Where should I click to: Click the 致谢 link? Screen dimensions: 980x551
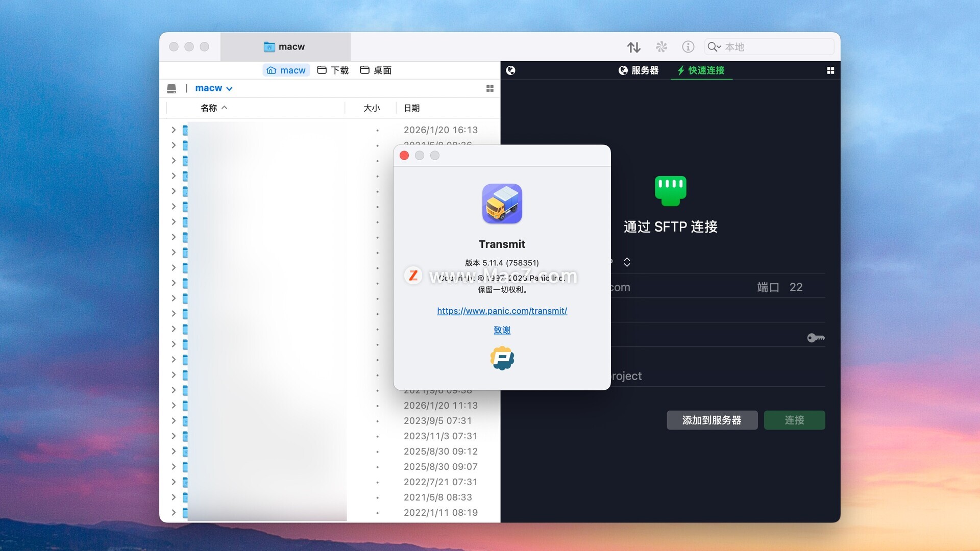tap(502, 330)
